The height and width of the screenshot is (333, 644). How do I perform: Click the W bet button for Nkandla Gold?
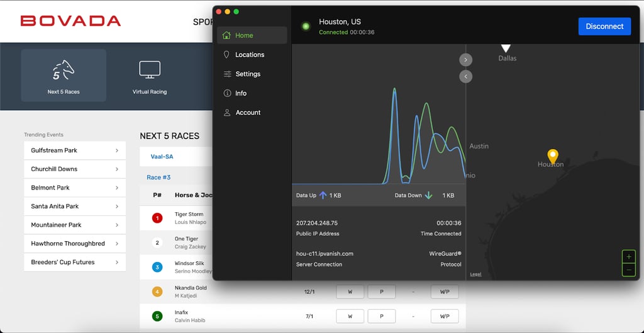(350, 292)
